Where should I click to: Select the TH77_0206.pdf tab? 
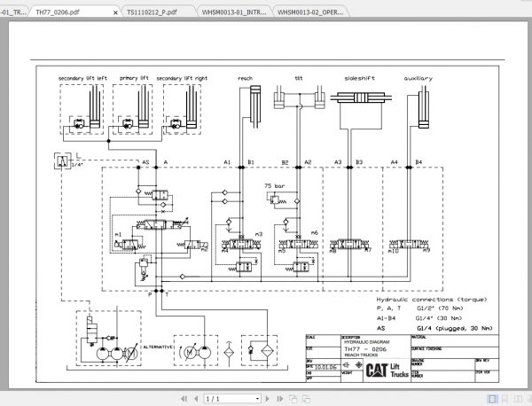58,12
